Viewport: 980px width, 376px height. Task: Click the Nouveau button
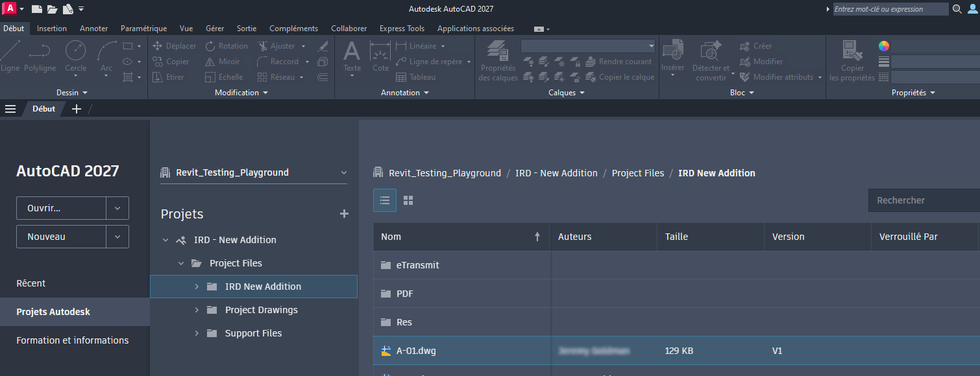pyautogui.click(x=62, y=237)
